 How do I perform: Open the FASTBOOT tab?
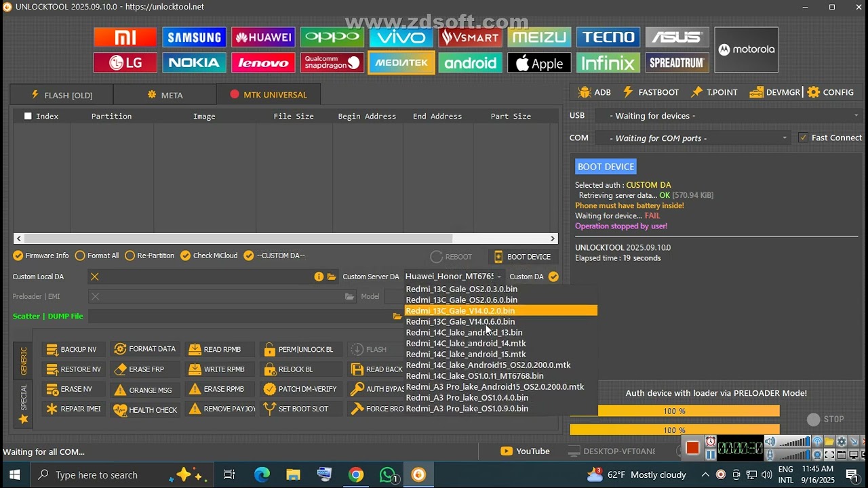point(651,92)
